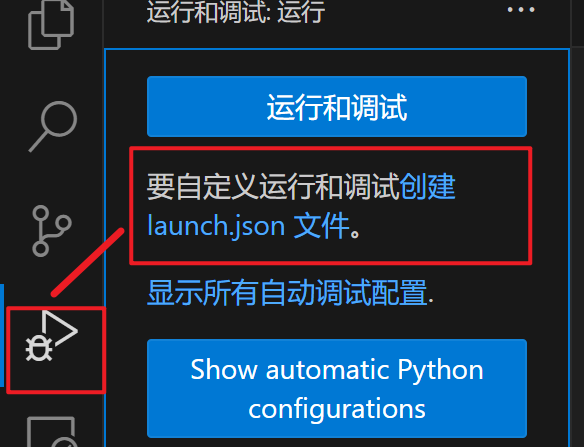Open the Source Control branch icon
584x447 pixels.
pyautogui.click(x=51, y=231)
